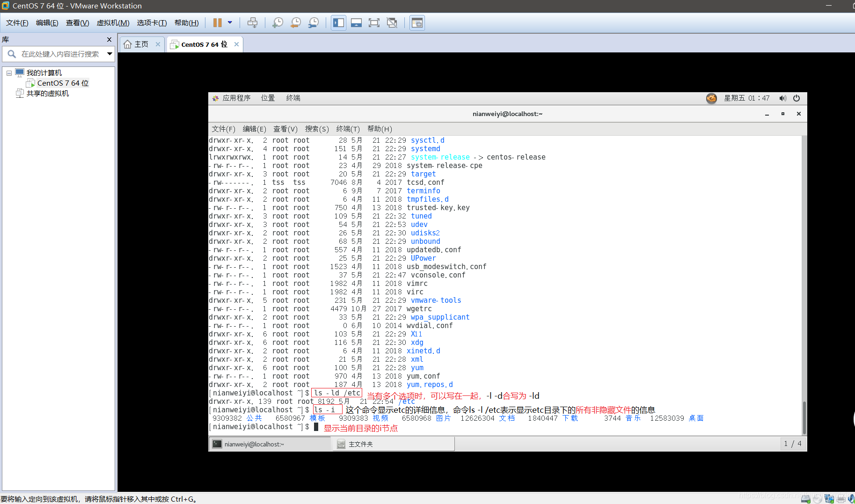
Task: Open the terminal 搜索(S) menu
Action: pyautogui.click(x=317, y=129)
